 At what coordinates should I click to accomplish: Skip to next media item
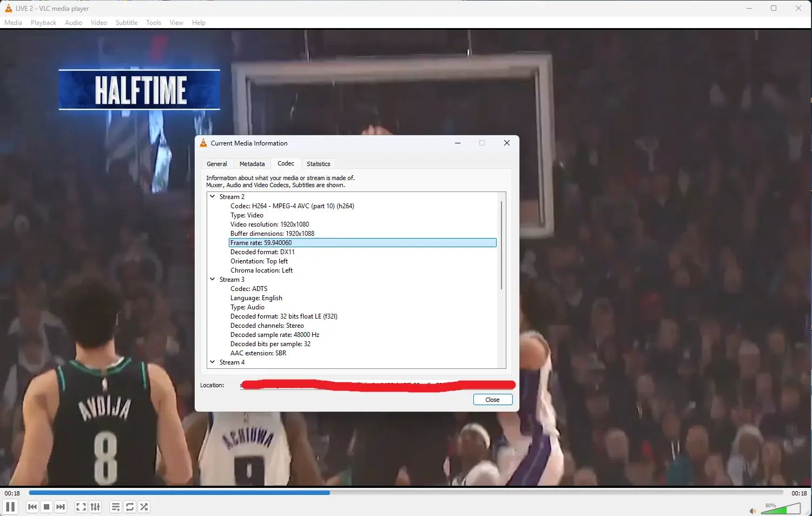61,507
